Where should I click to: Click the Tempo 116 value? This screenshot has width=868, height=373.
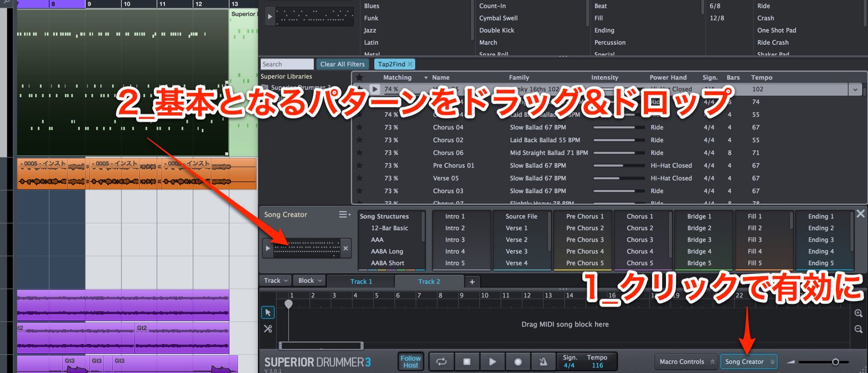[x=597, y=366]
